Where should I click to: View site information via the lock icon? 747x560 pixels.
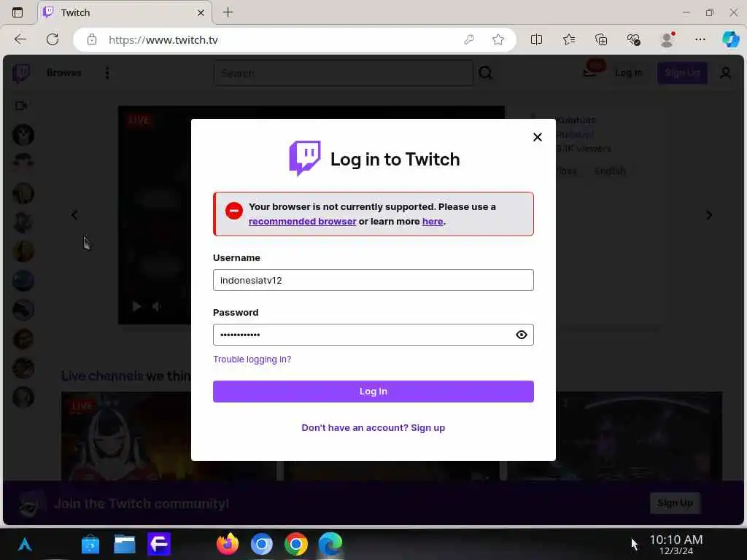tap(91, 39)
